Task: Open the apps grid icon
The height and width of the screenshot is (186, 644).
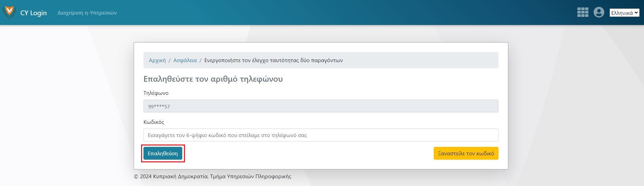Action: [583, 12]
